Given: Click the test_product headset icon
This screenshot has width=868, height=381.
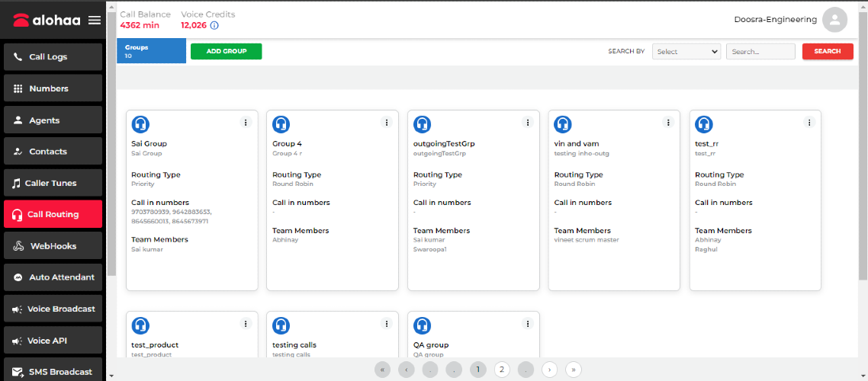Looking at the screenshot, I should pyautogui.click(x=140, y=325).
